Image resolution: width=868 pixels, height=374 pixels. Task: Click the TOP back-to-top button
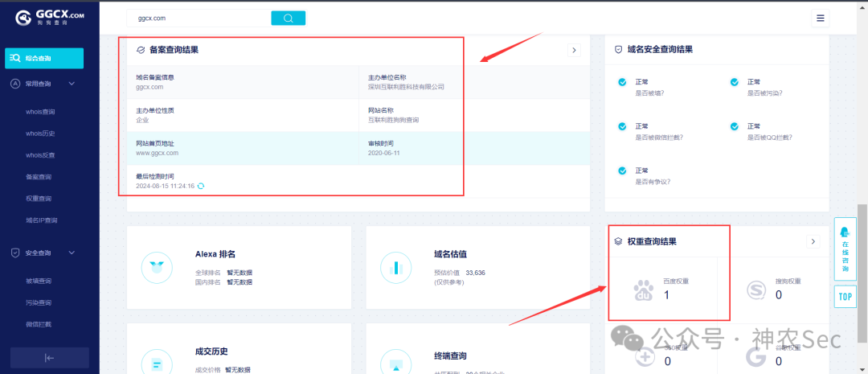[x=845, y=297]
